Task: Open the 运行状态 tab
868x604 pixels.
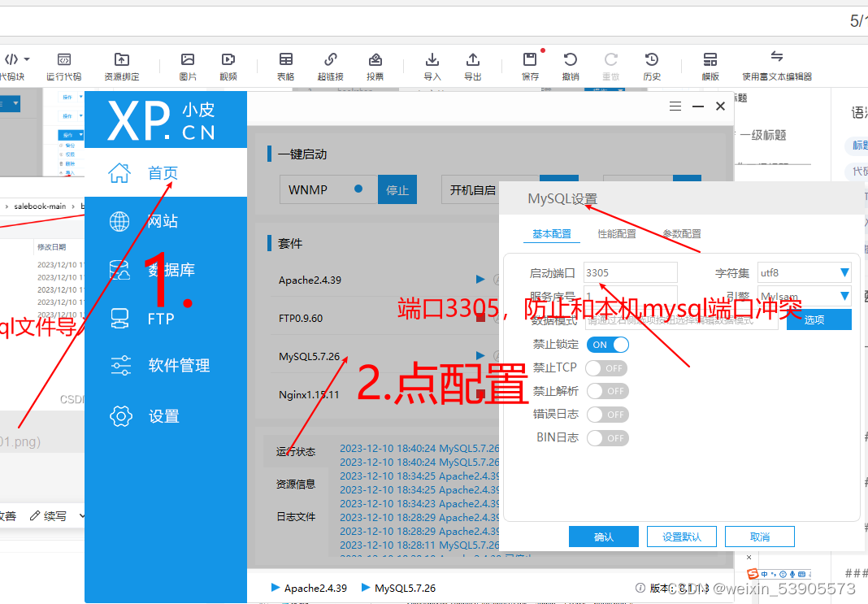Action: (x=296, y=452)
